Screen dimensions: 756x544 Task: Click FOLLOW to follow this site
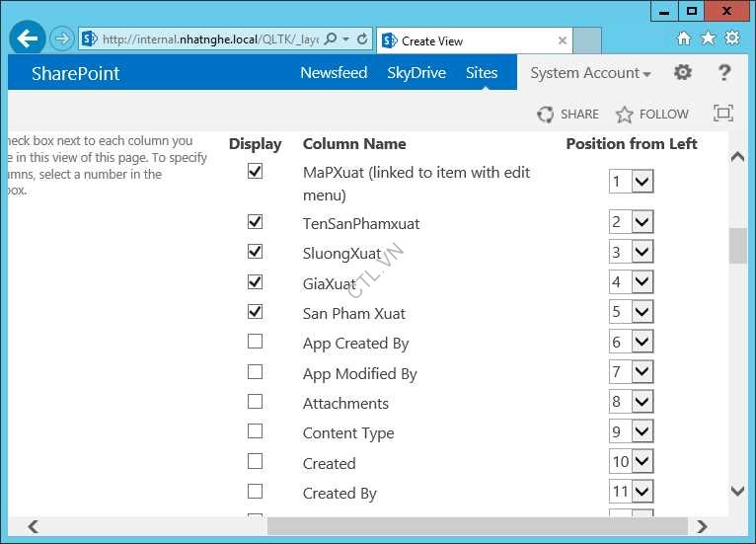[652, 115]
